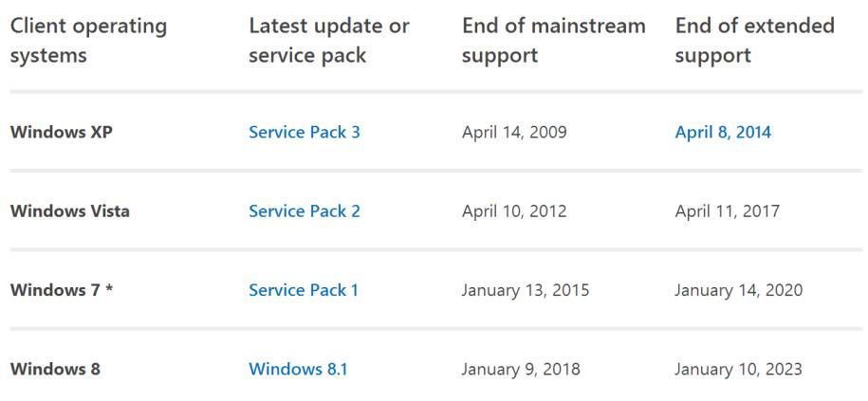
Task: Click the January 14, 2020 date
Action: click(x=738, y=290)
